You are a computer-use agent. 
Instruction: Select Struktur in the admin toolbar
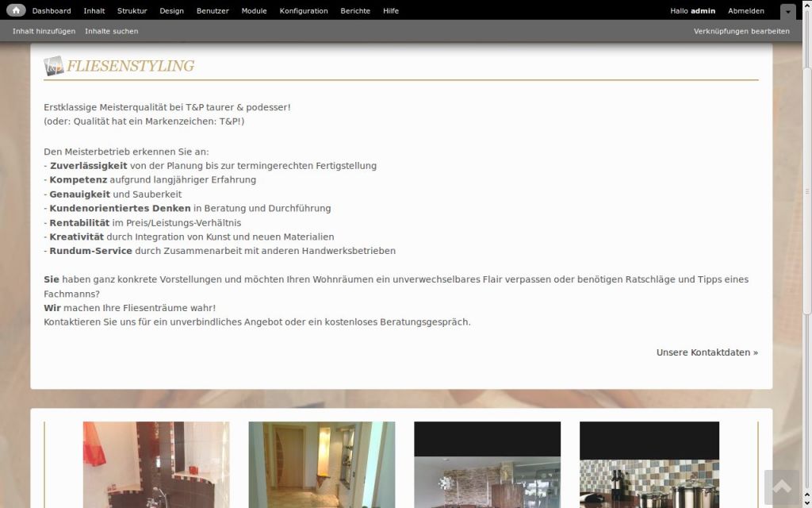point(132,11)
